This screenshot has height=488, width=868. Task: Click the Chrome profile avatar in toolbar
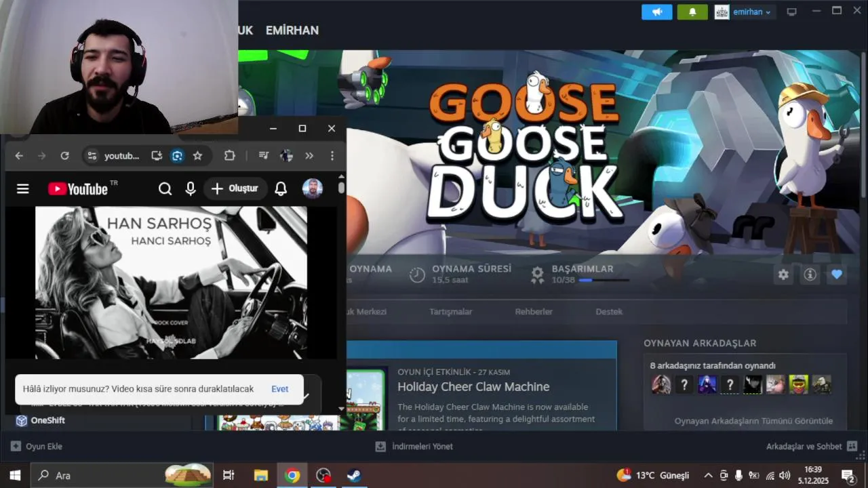pyautogui.click(x=287, y=156)
